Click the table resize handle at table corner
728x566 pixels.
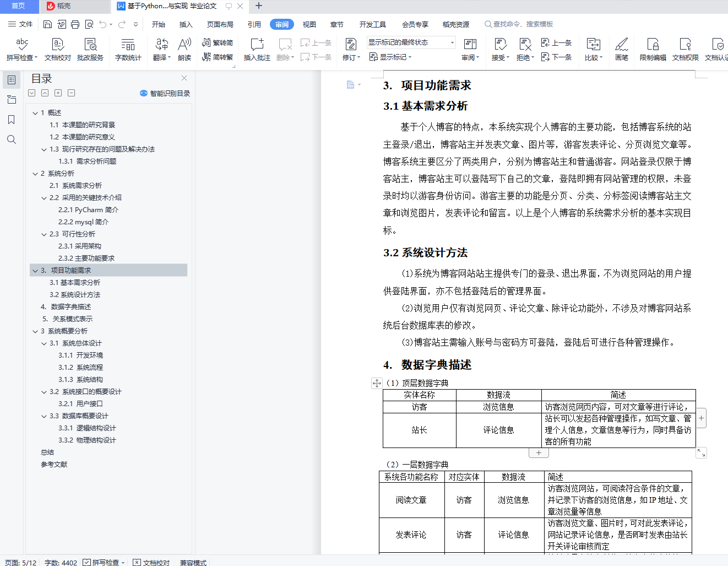pyautogui.click(x=701, y=452)
